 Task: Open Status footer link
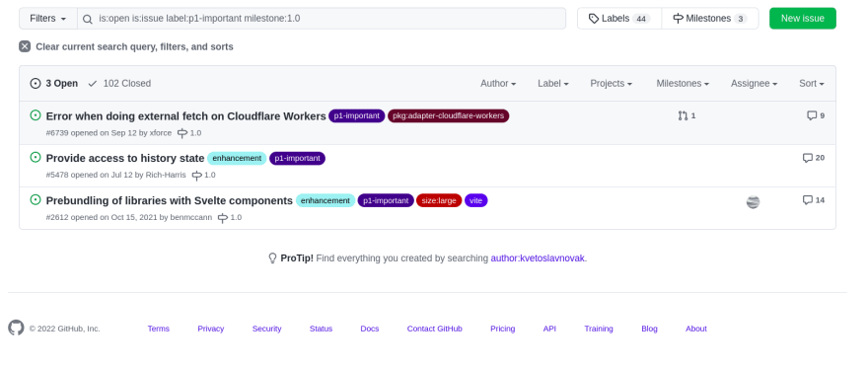tap(322, 329)
